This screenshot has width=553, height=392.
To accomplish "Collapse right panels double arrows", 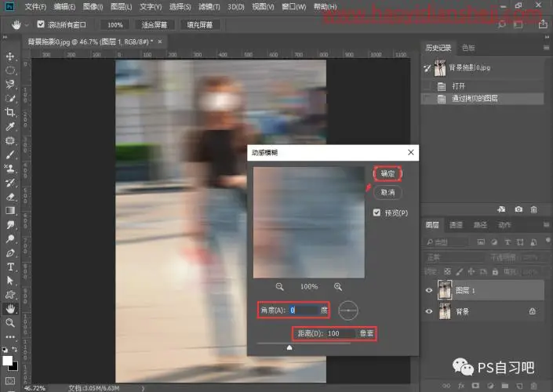I will pos(547,37).
